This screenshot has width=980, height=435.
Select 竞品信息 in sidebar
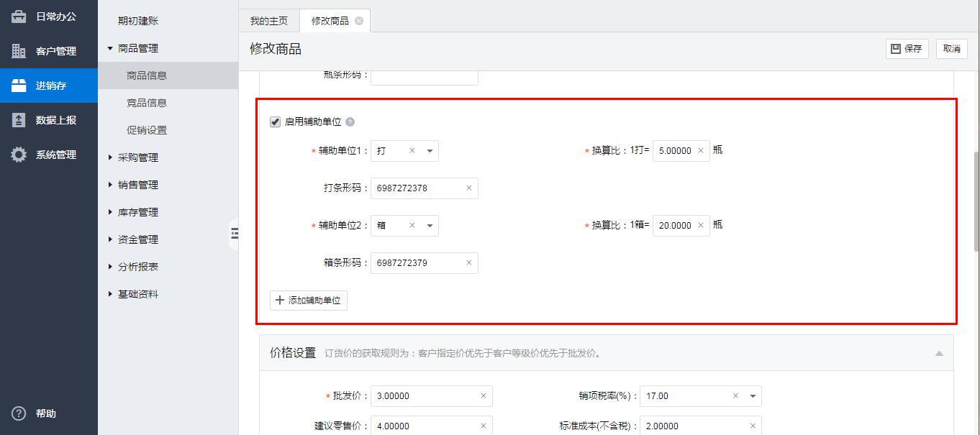pyautogui.click(x=147, y=103)
